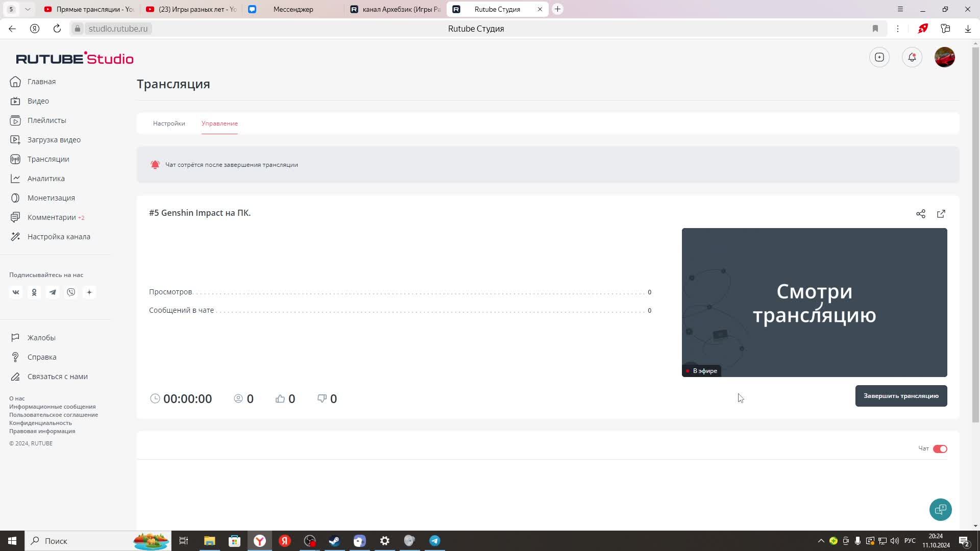This screenshot has width=980, height=551.
Task: Open stream in new window icon
Action: [941, 214]
